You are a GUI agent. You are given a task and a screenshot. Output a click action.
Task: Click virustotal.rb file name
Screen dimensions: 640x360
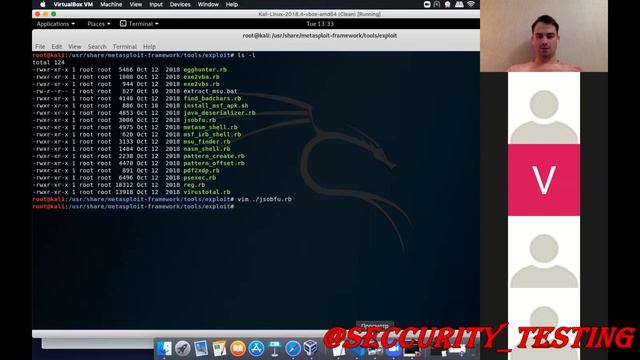coord(207,192)
